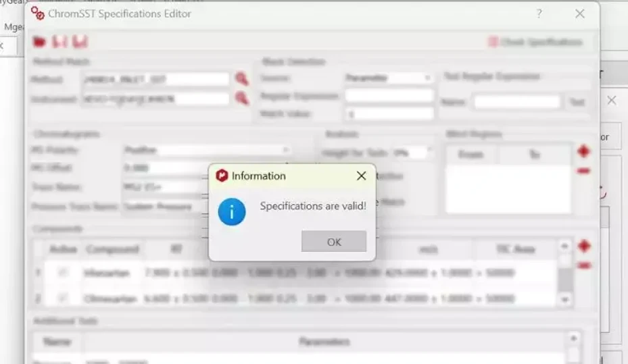Click the MS Offset value field
Screen dimensions: 628x364
click(165, 167)
